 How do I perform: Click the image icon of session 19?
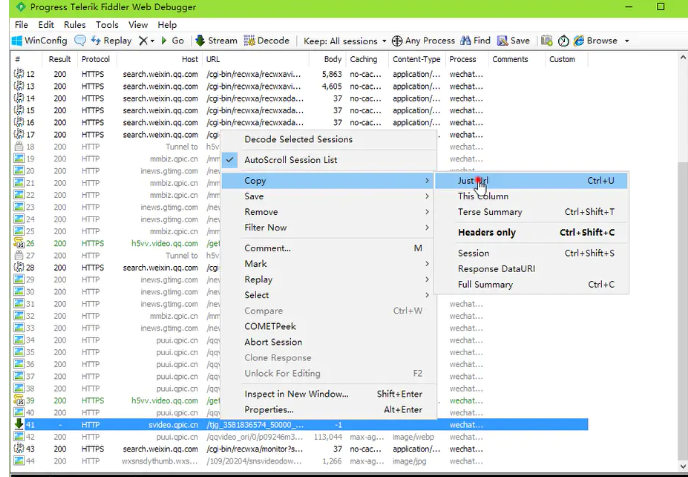18,158
